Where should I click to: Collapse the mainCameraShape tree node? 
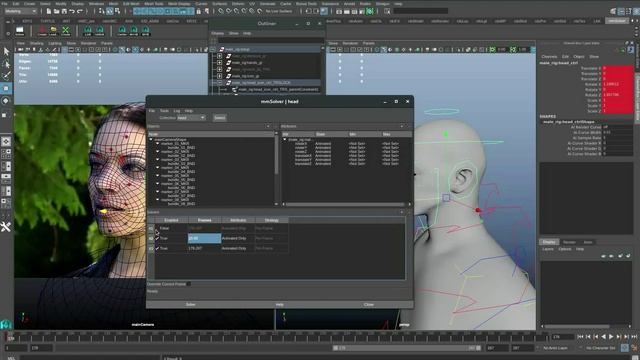[151, 140]
